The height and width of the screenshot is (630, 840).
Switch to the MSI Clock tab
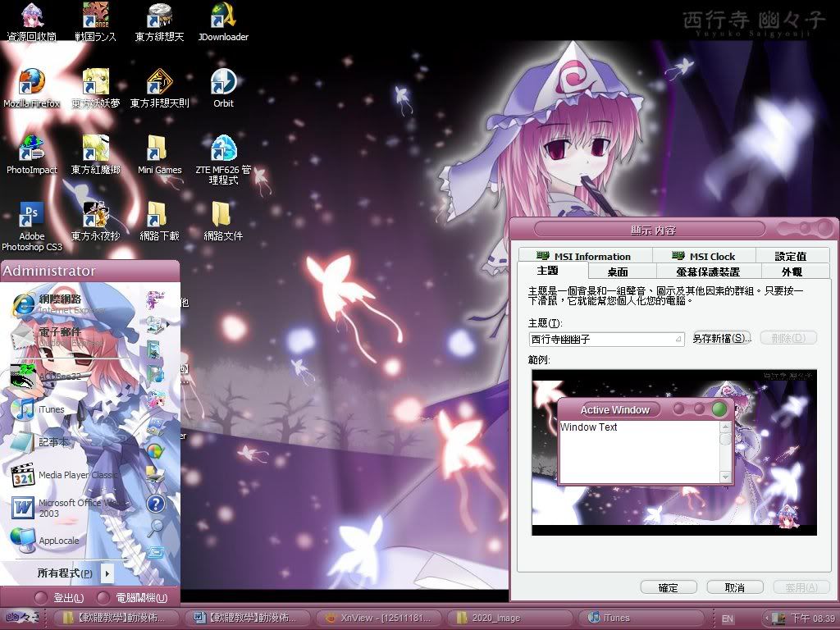pos(703,256)
